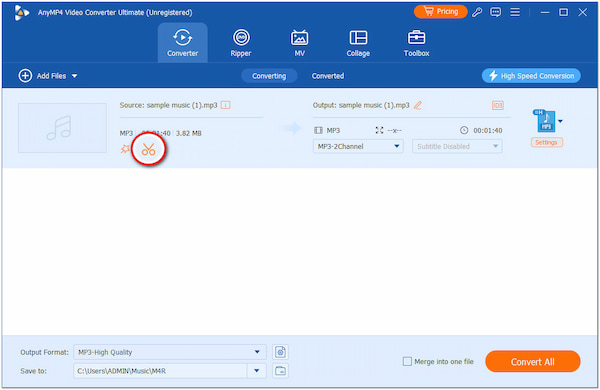Switch to the Converted tab

coord(328,76)
